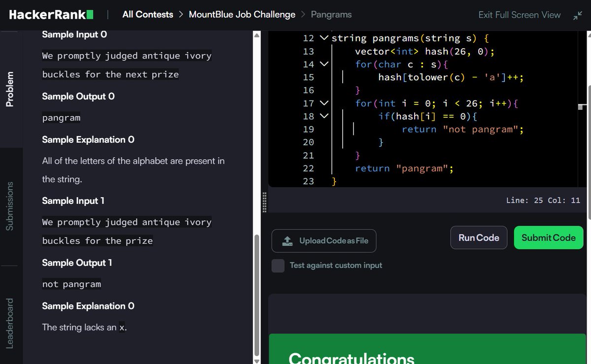Image resolution: width=591 pixels, height=364 pixels.
Task: Click 'for(char c : s){' code line
Action: coord(401,64)
